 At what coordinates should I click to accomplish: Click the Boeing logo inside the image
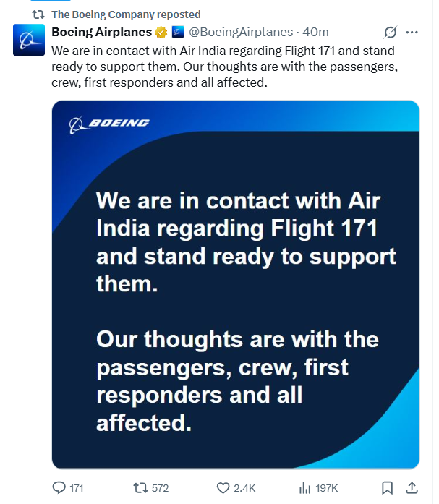109,124
